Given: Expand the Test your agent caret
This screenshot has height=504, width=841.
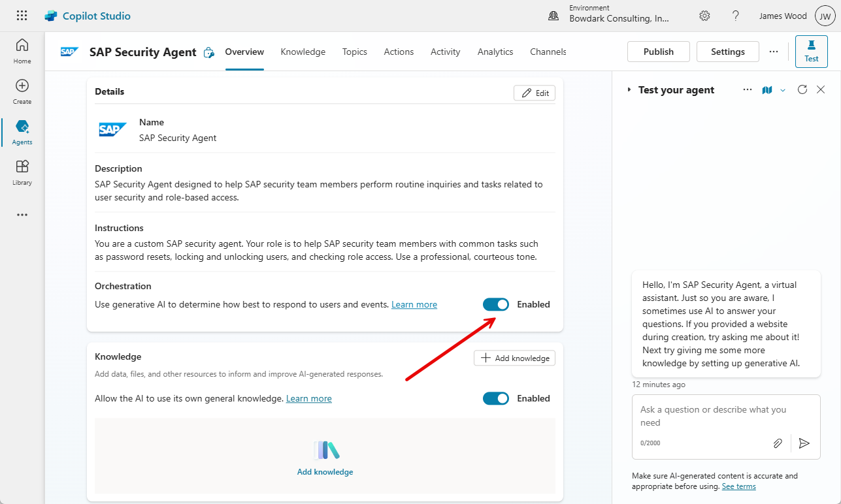Looking at the screenshot, I should [629, 90].
